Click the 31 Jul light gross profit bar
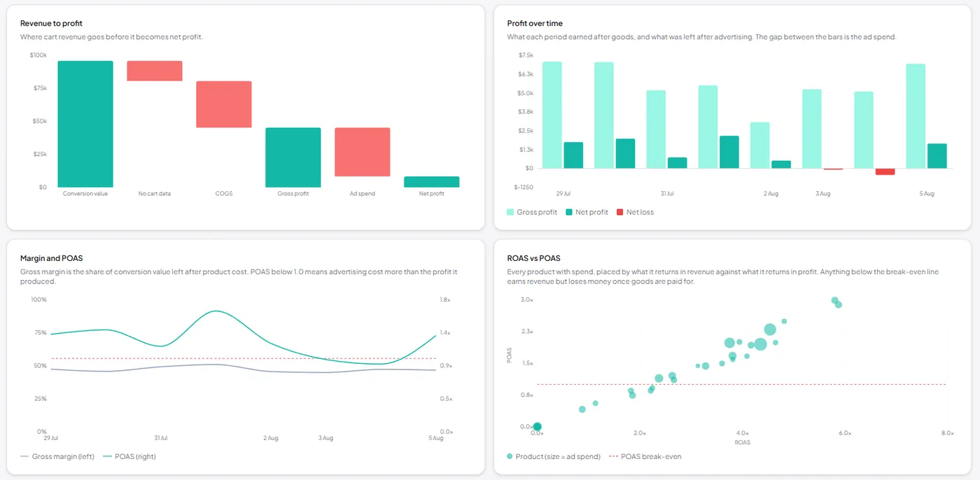980x480 pixels. pos(656,129)
